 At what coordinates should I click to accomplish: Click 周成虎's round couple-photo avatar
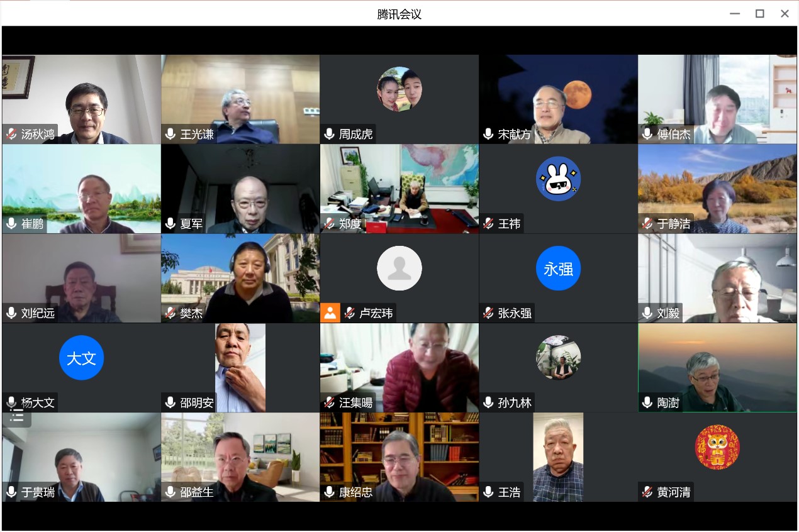pyautogui.click(x=399, y=89)
